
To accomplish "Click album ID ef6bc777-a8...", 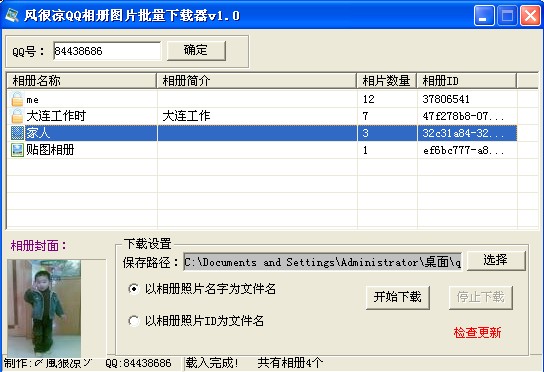I will [x=463, y=150].
